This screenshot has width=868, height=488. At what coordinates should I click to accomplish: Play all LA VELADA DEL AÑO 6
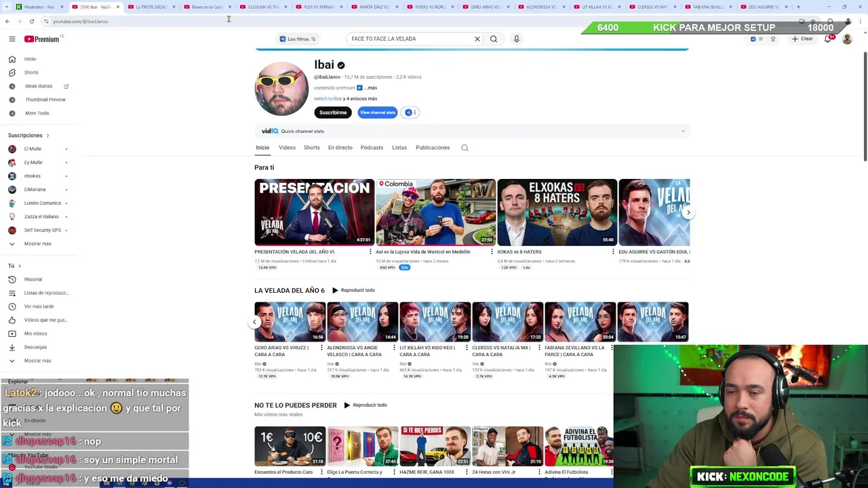tap(353, 290)
